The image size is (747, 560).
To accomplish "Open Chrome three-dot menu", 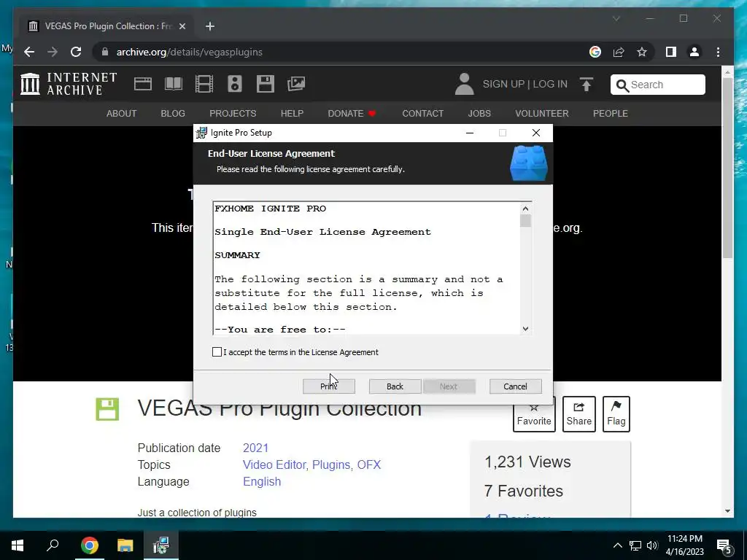I will point(718,52).
